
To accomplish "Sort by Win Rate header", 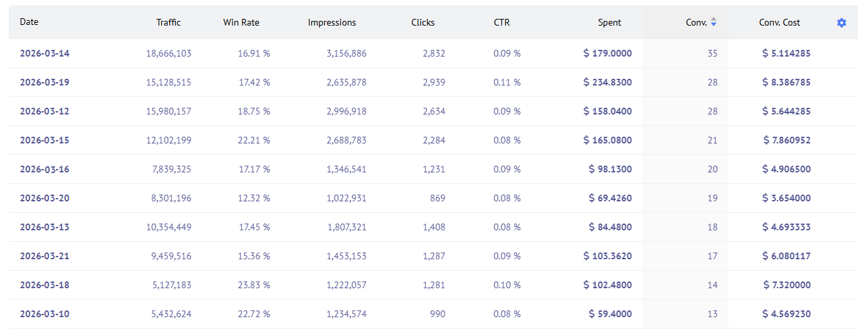I will [241, 22].
